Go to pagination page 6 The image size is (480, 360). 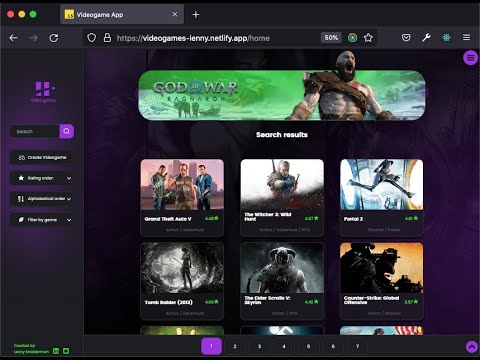pos(333,346)
